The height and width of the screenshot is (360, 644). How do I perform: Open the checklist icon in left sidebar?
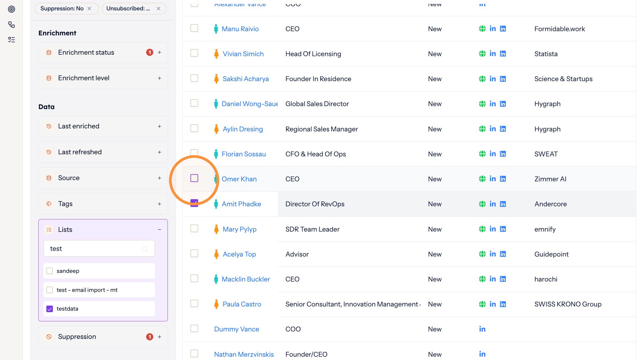(x=12, y=40)
